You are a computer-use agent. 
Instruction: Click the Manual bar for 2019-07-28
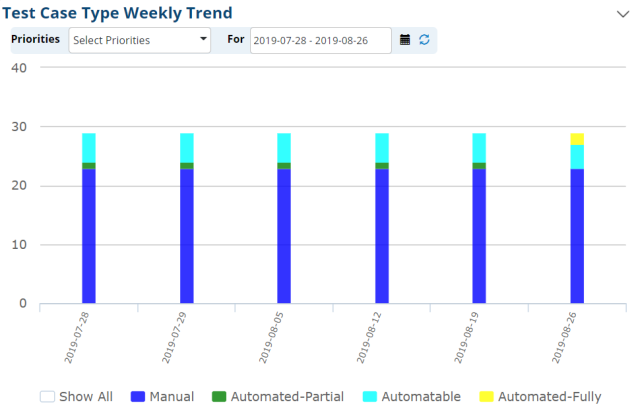point(89,236)
